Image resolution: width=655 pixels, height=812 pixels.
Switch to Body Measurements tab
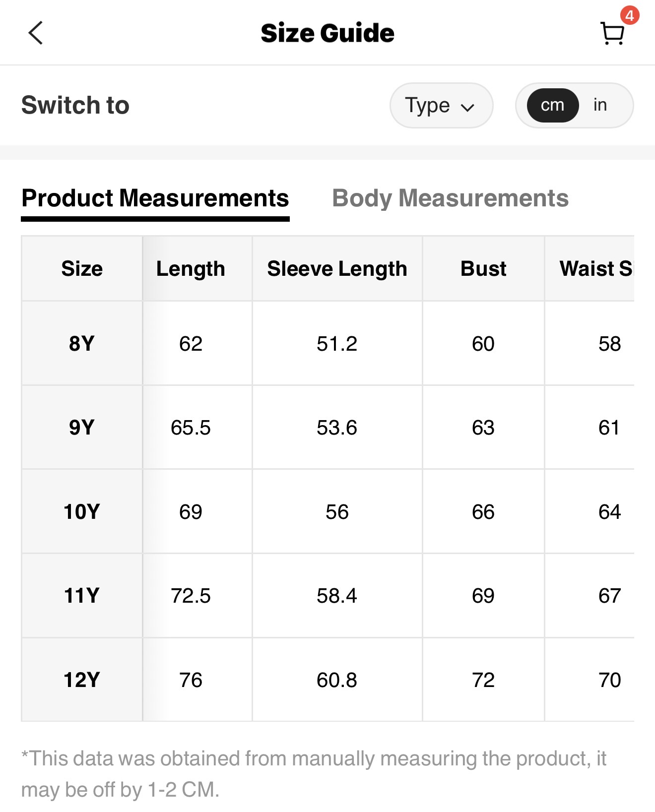click(x=450, y=198)
